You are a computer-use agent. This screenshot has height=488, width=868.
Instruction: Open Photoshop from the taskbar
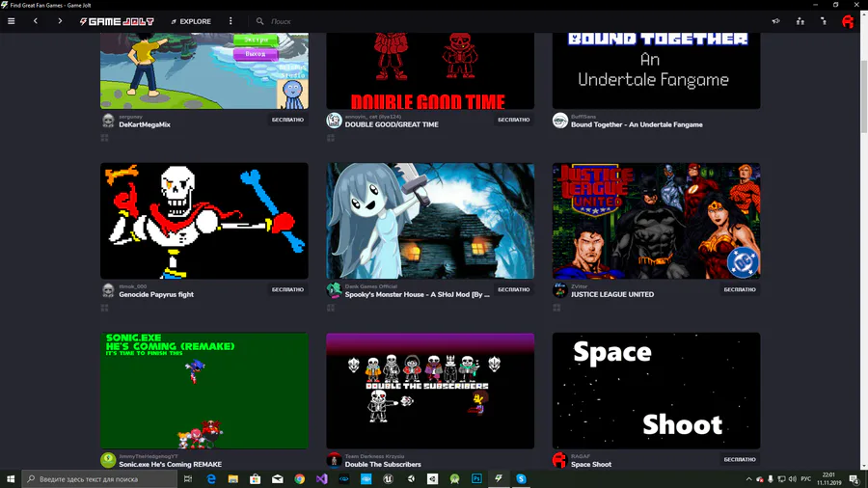[x=476, y=479]
